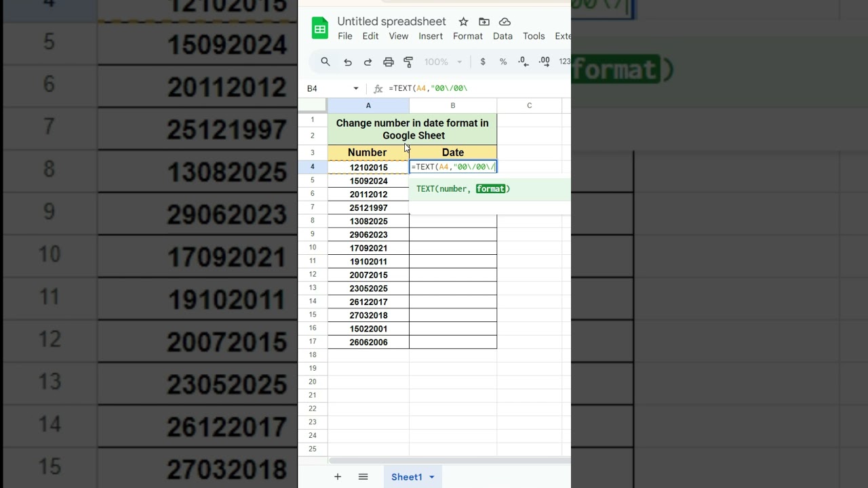Select cell containing 26062006
The image size is (868, 488).
pos(368,342)
